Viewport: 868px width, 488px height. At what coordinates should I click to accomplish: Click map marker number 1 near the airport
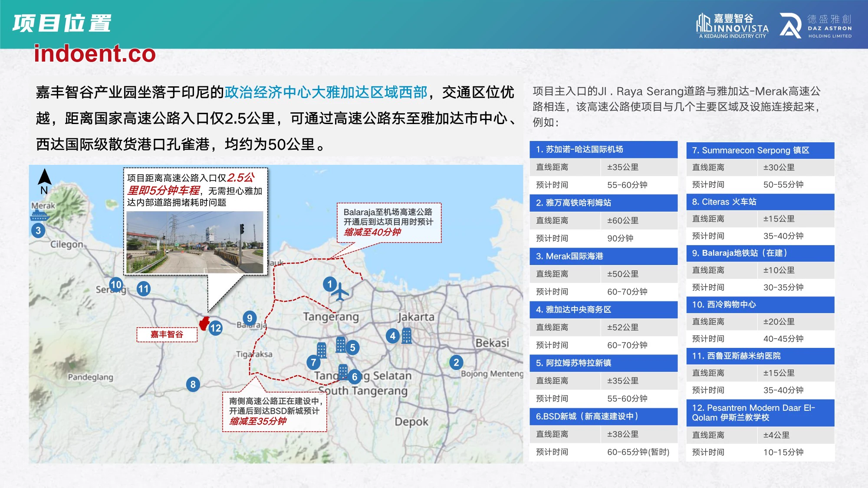tap(330, 284)
